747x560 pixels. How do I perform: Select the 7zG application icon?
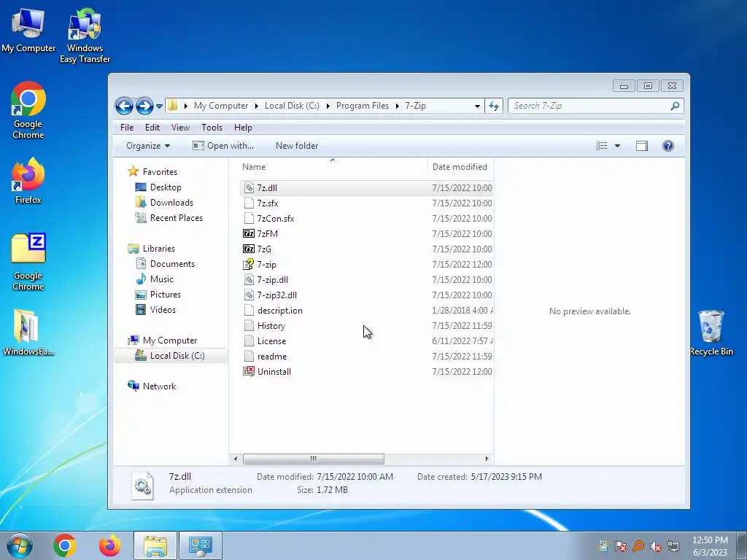point(249,249)
